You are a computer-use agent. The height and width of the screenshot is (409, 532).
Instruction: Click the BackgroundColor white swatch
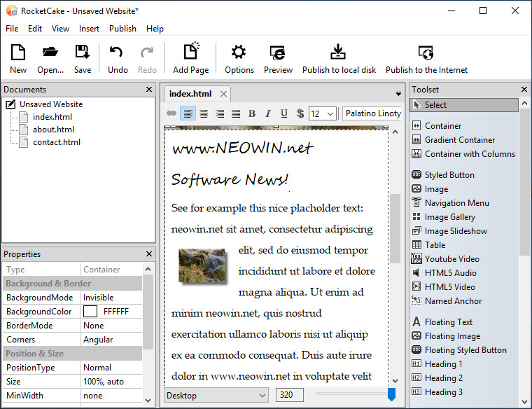point(90,312)
